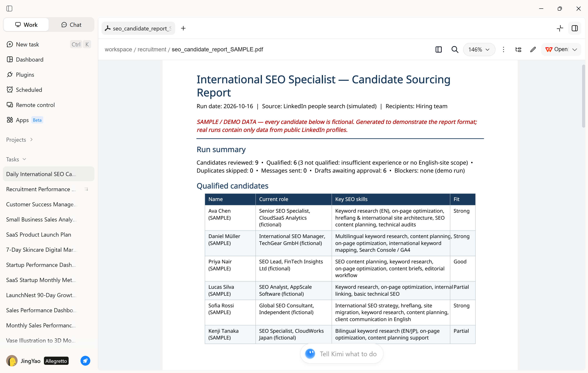The image size is (588, 373).
Task: Click the Ava Chen (SAMPLE) name cell
Action: point(230,218)
